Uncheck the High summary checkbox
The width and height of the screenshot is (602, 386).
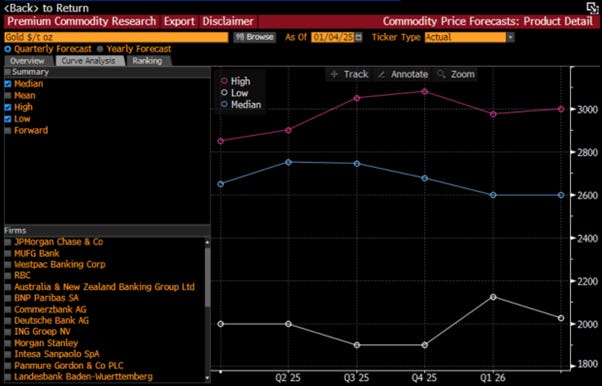pos(8,107)
